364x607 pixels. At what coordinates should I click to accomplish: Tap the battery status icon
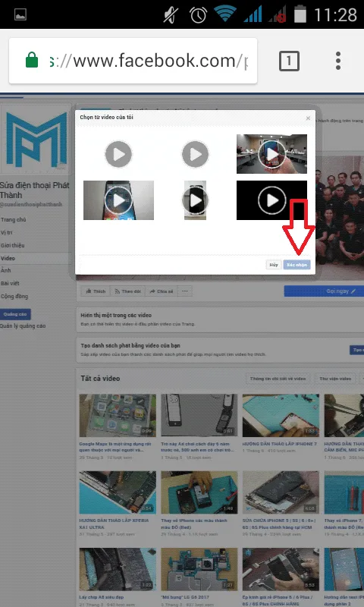point(300,15)
